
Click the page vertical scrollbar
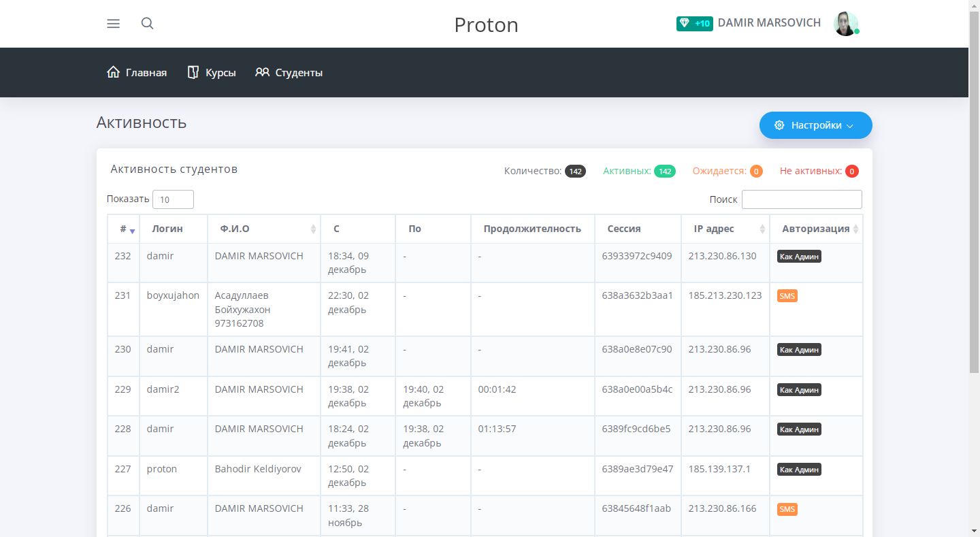tap(974, 191)
